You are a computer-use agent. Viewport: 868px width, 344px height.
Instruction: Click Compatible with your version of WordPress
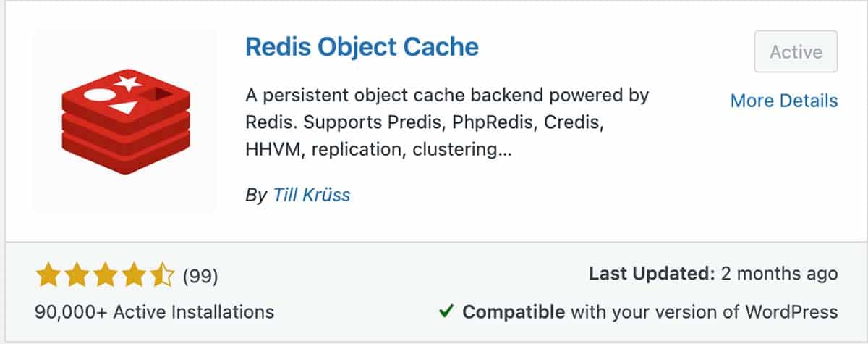[650, 312]
